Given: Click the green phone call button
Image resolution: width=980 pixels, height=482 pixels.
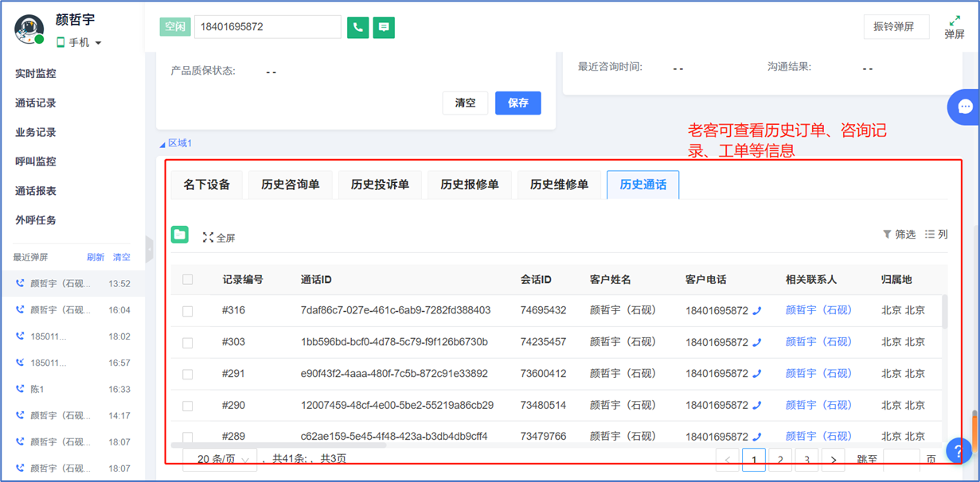Looking at the screenshot, I should (357, 27).
